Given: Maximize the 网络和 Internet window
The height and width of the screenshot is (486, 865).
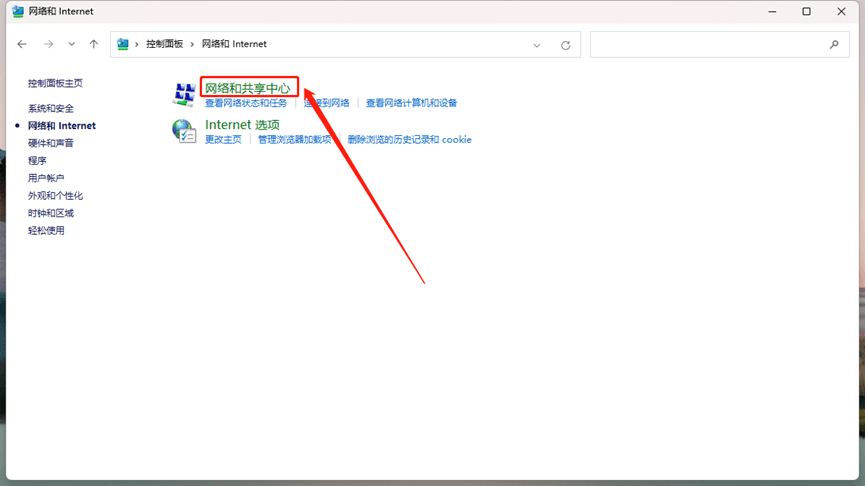Looking at the screenshot, I should click(807, 12).
